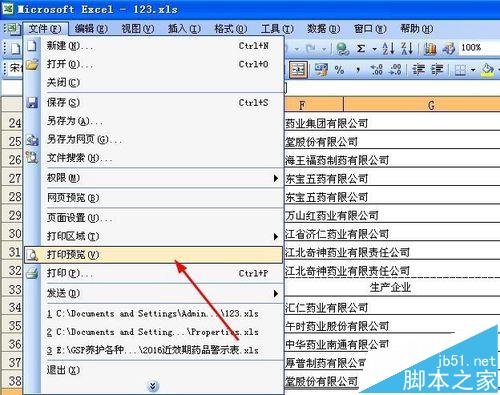Click Increase Decimal icon
The image size is (500, 395).
tap(377, 70)
